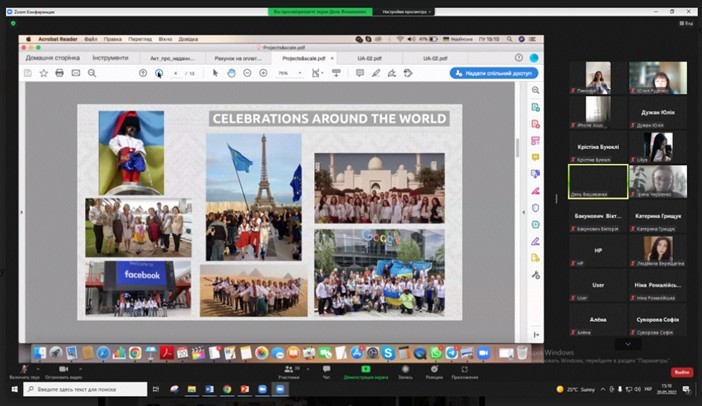Click the blue share access button
This screenshot has width=702, height=406.
(x=493, y=73)
